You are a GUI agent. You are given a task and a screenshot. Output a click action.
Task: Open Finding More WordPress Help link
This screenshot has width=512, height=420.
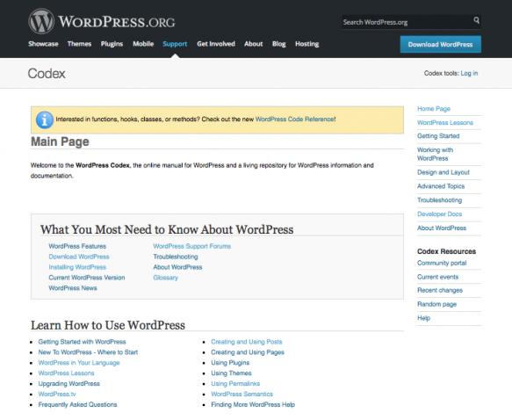tap(253, 405)
